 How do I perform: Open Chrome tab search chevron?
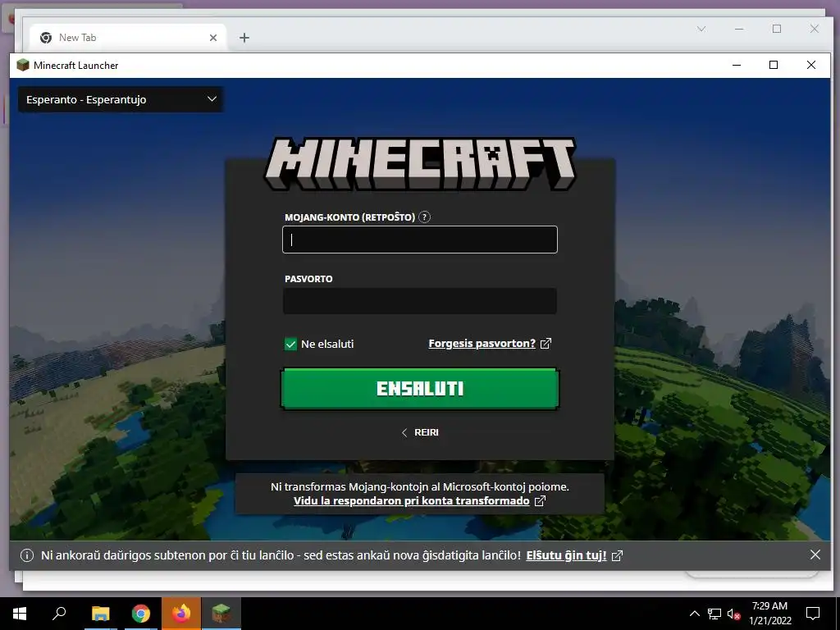tap(701, 29)
